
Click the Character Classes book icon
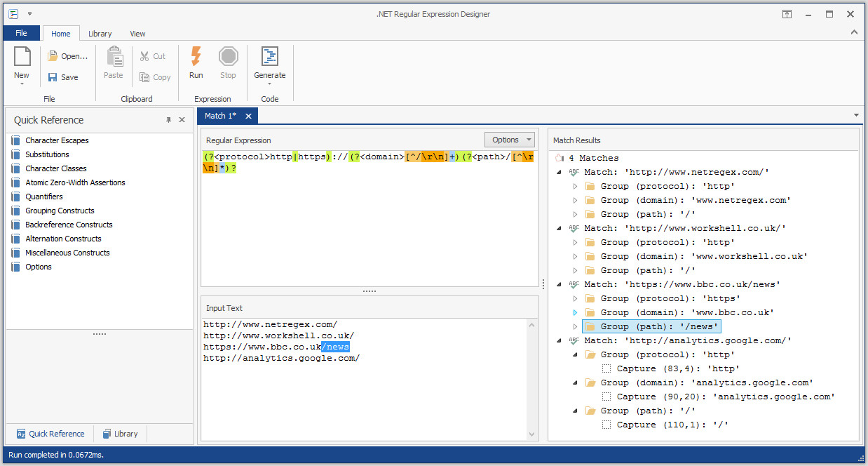tap(16, 168)
